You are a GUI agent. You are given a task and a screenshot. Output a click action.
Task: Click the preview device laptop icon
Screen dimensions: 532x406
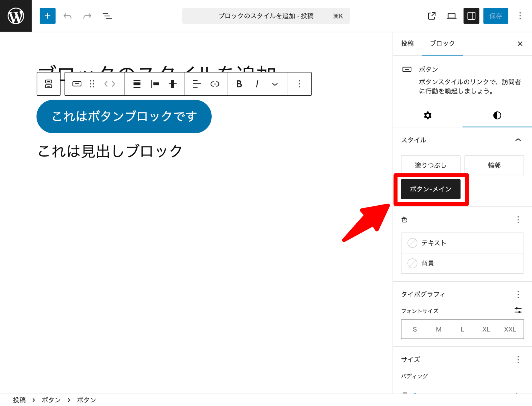pyautogui.click(x=451, y=16)
